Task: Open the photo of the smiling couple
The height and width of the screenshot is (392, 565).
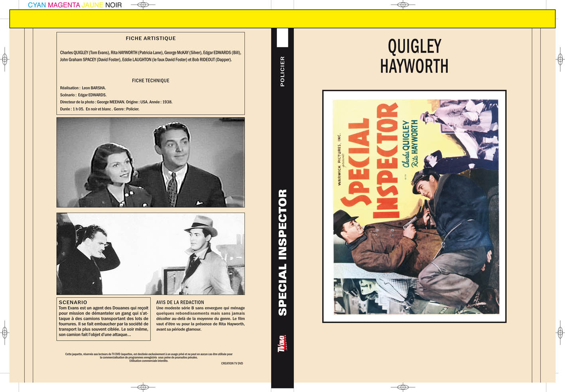Action: [x=151, y=162]
